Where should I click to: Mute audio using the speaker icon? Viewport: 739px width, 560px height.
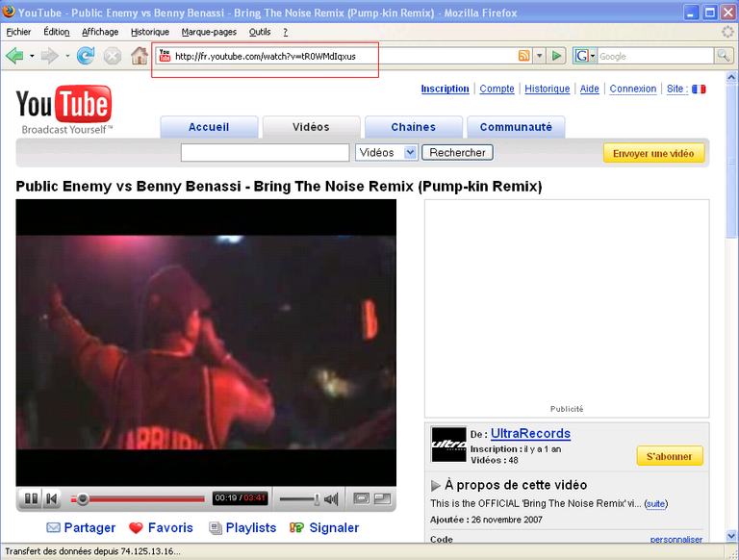pos(331,498)
